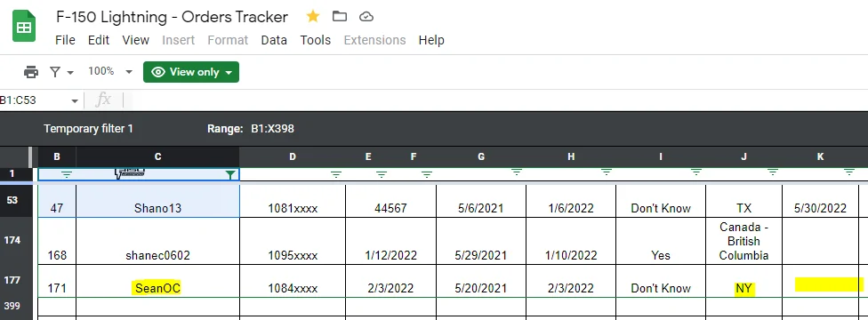Open the Edit menu
Viewport: 868px width, 320px height.
coord(99,40)
